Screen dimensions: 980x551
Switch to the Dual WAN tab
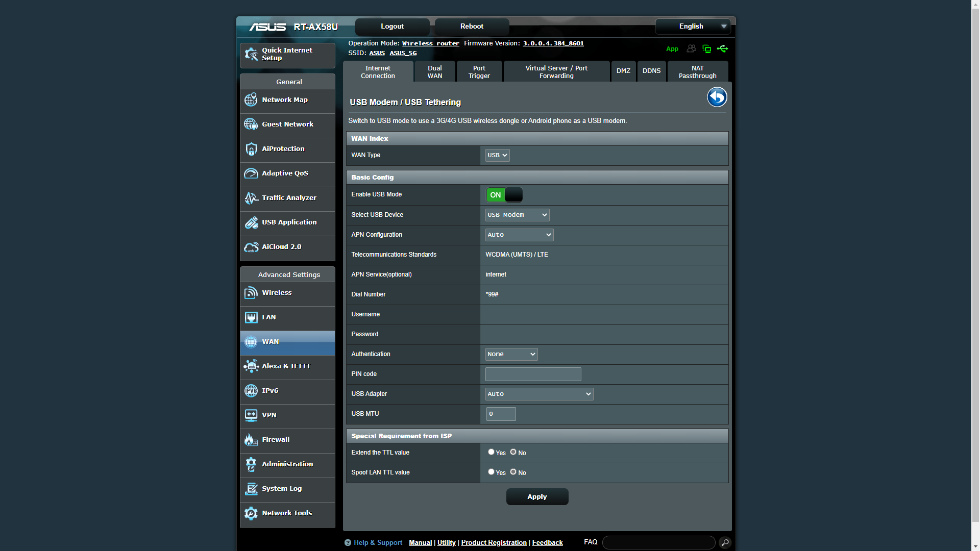[x=434, y=72]
